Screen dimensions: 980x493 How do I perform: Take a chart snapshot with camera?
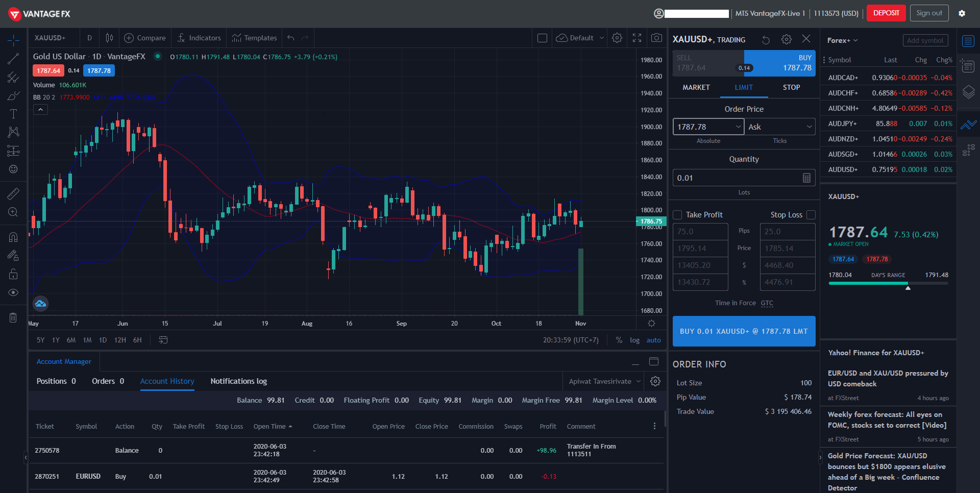pyautogui.click(x=657, y=38)
